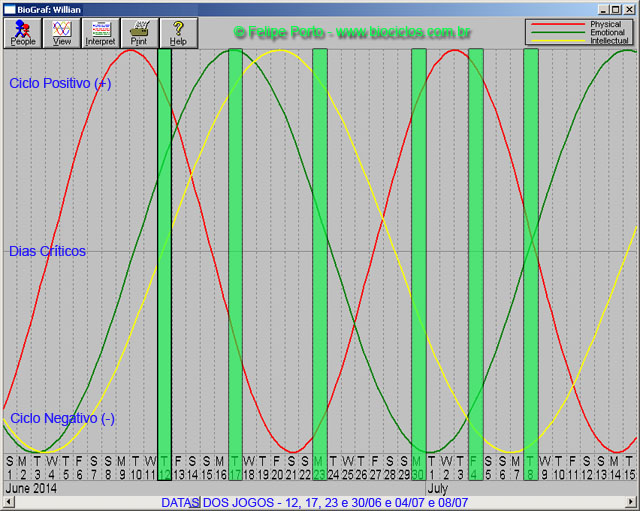Click day 15 of July on the axis
Screen dimensions: 640x511
click(630, 475)
